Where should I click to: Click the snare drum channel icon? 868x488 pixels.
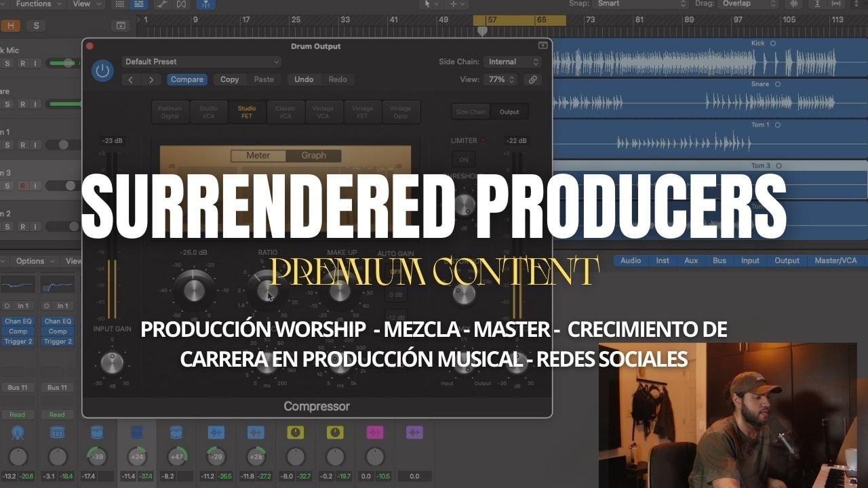pos(57,432)
